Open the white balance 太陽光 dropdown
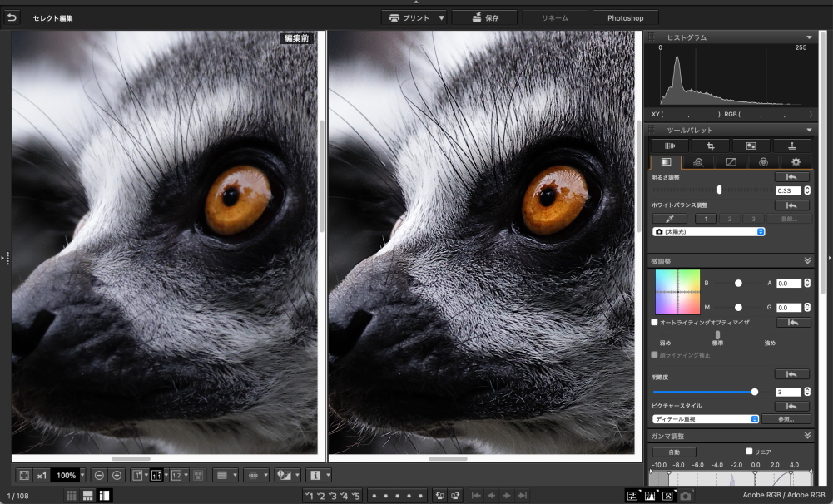The height and width of the screenshot is (504, 833). [708, 231]
